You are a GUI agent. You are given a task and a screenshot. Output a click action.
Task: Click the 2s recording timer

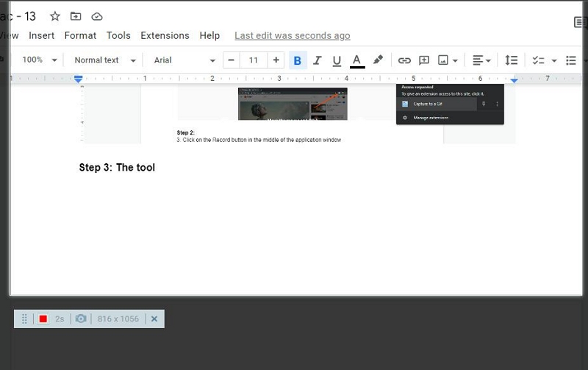coord(60,319)
